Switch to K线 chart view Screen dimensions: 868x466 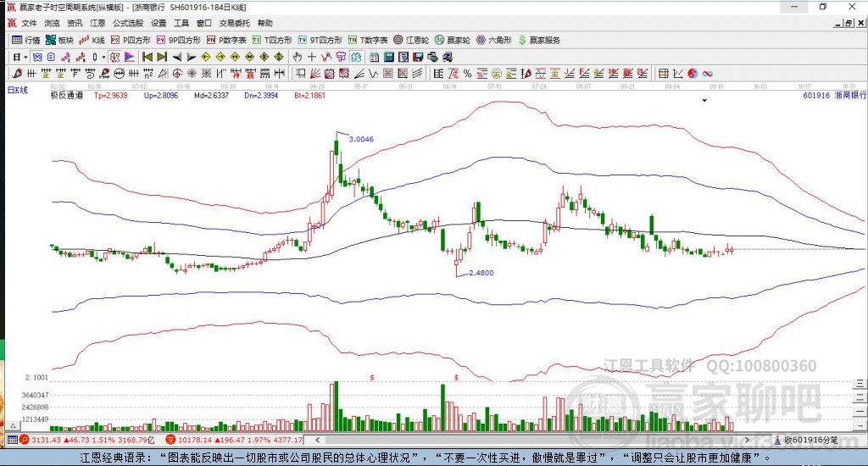point(92,40)
